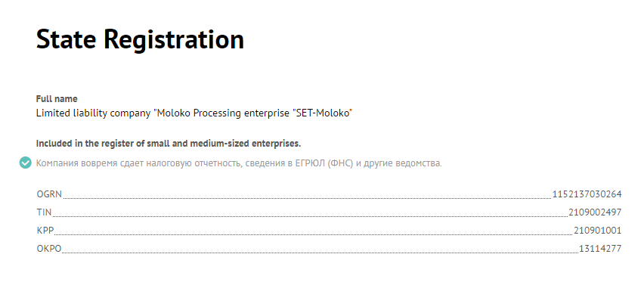Click the OGRN number 1152137030264
This screenshot has height=282, width=644.
click(x=587, y=194)
